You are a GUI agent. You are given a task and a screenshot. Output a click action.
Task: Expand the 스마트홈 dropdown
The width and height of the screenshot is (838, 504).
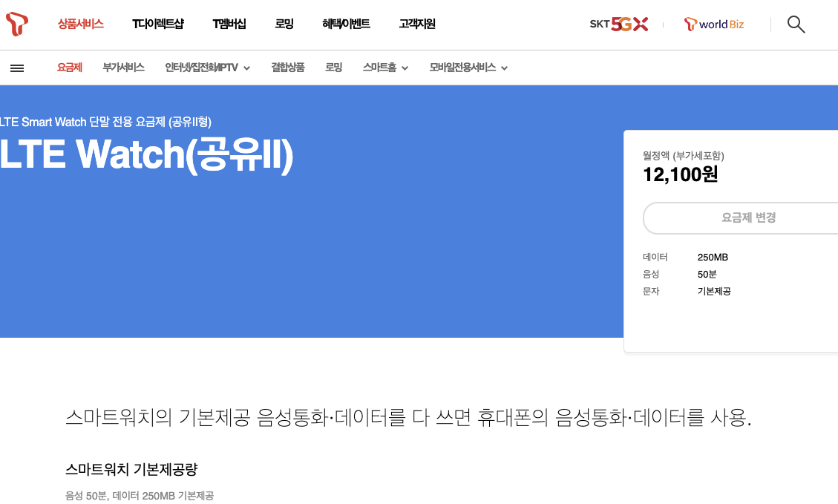tap(385, 68)
